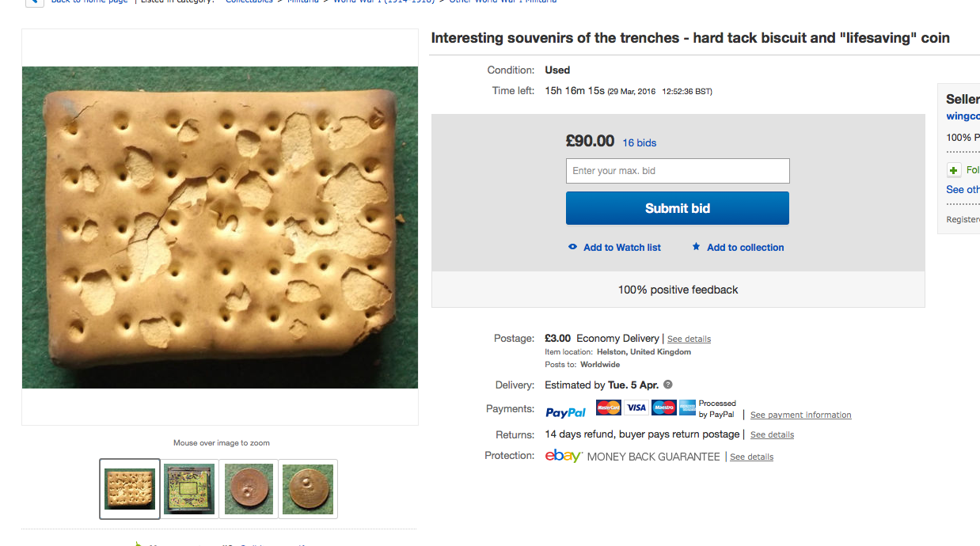This screenshot has height=546, width=980.
Task: Select the hard tack biscuit thumbnail
Action: pos(130,489)
